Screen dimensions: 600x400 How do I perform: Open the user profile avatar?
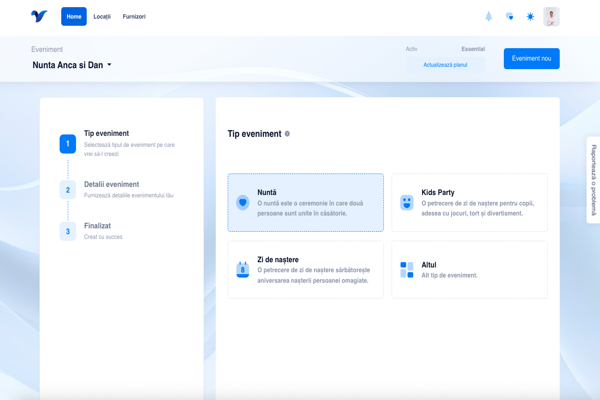tap(551, 17)
